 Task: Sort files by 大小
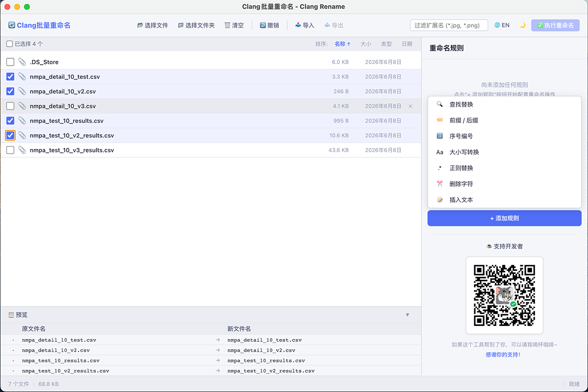point(366,44)
